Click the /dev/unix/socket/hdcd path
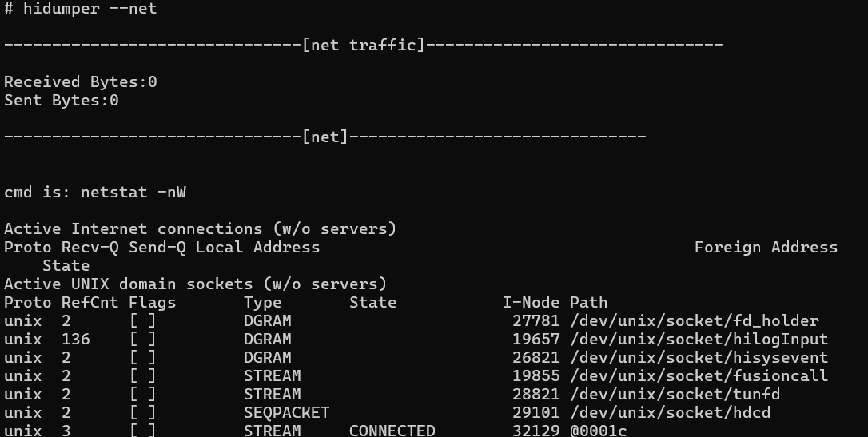868x437 pixels. point(670,413)
